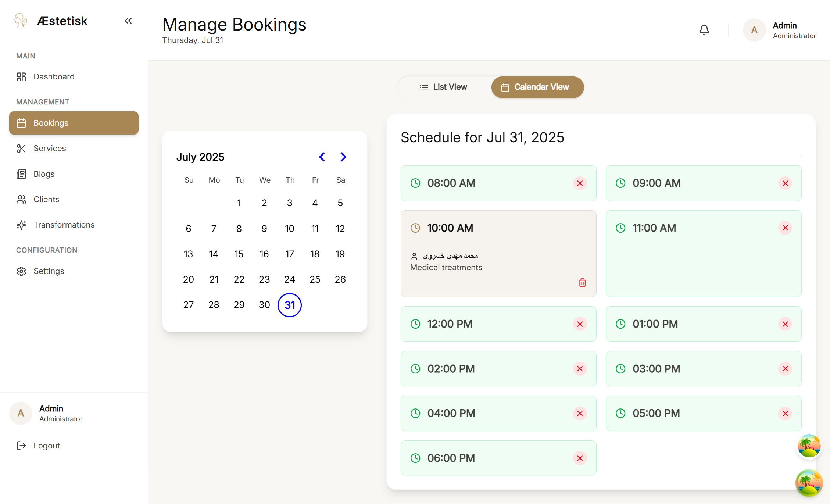Viewport: 830px width, 504px height.
Task: Switch to List View tab
Action: coord(443,87)
